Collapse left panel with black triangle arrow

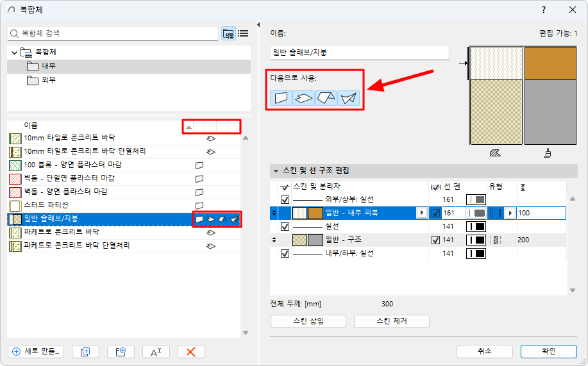258,25
